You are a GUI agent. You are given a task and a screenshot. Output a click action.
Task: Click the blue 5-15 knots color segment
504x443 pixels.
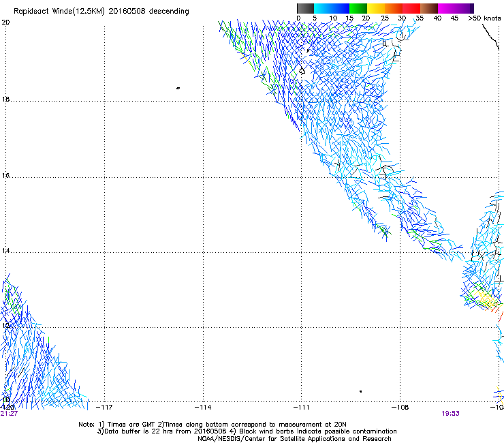pos(332,8)
